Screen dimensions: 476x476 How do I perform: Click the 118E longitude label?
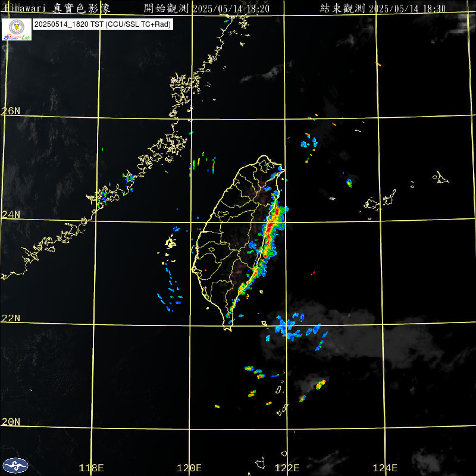point(91,468)
